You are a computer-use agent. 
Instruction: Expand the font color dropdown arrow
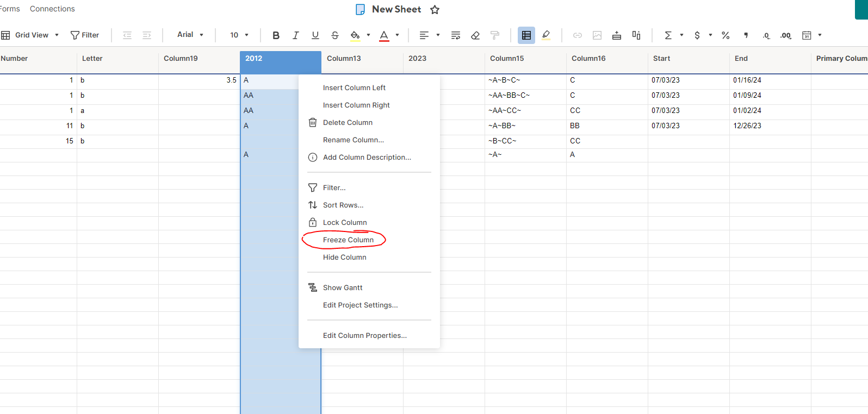click(x=397, y=35)
